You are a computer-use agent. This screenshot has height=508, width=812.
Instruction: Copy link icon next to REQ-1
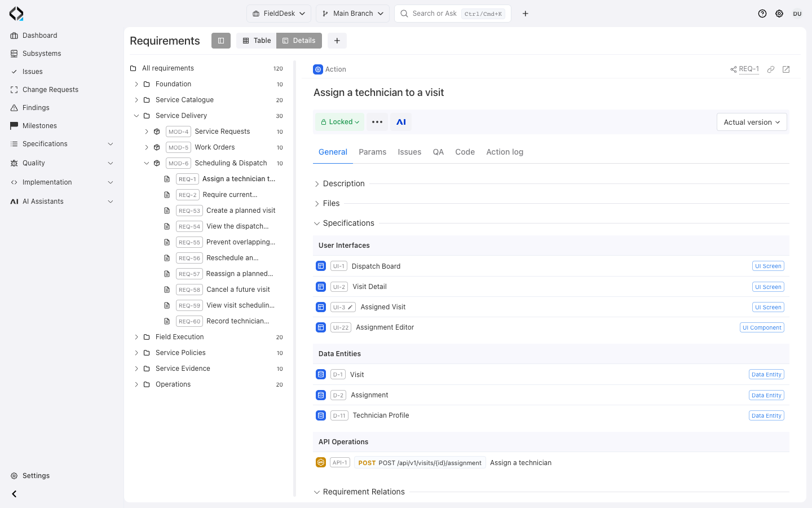771,69
